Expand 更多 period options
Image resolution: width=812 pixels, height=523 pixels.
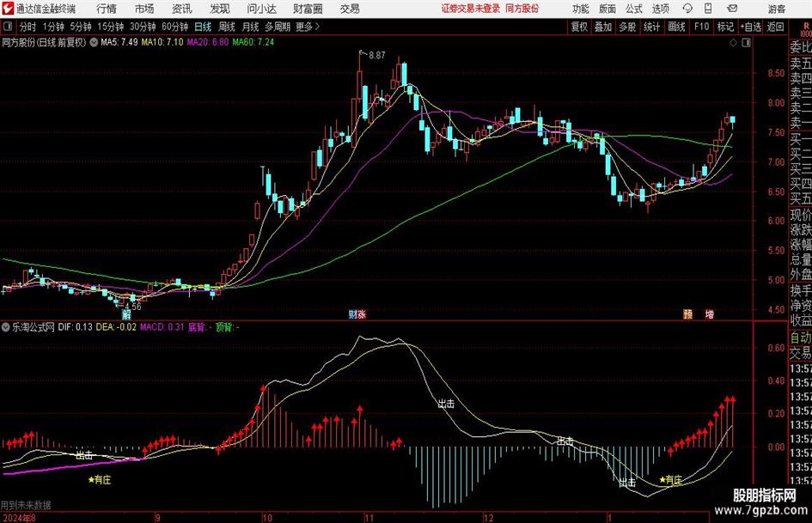click(308, 27)
